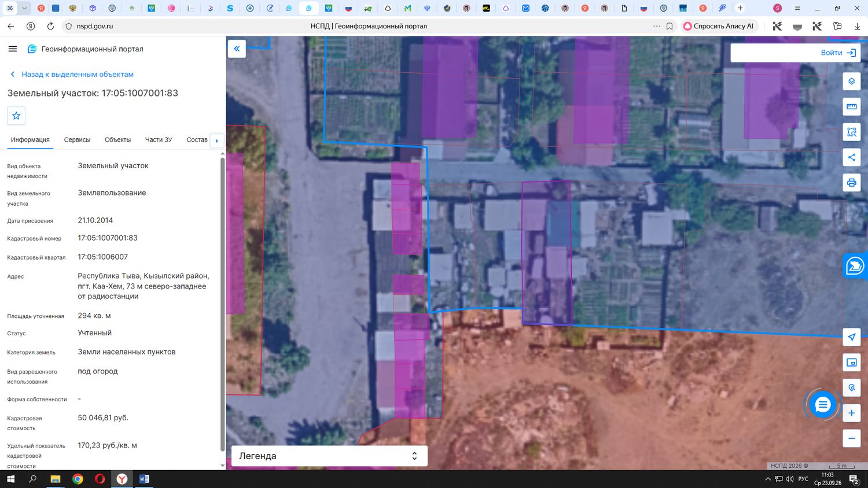The width and height of the screenshot is (868, 488).
Task: Click the Войти login button
Action: coord(838,53)
